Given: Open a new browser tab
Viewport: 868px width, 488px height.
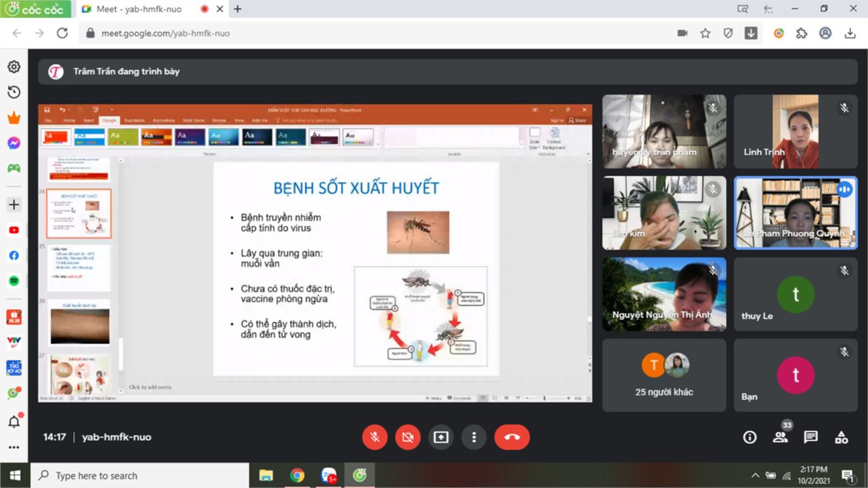Looking at the screenshot, I should tap(238, 9).
